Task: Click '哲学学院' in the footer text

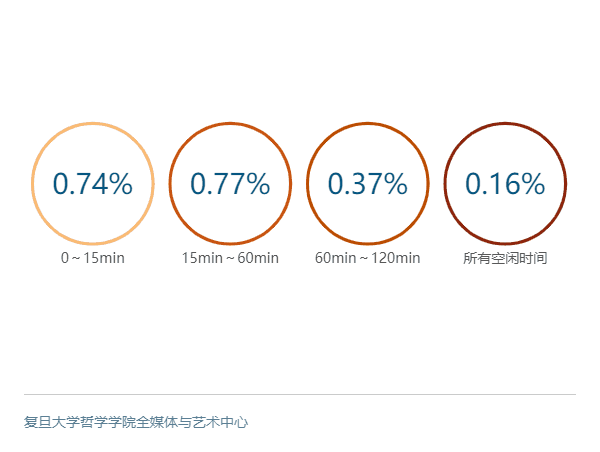Action: (x=108, y=422)
